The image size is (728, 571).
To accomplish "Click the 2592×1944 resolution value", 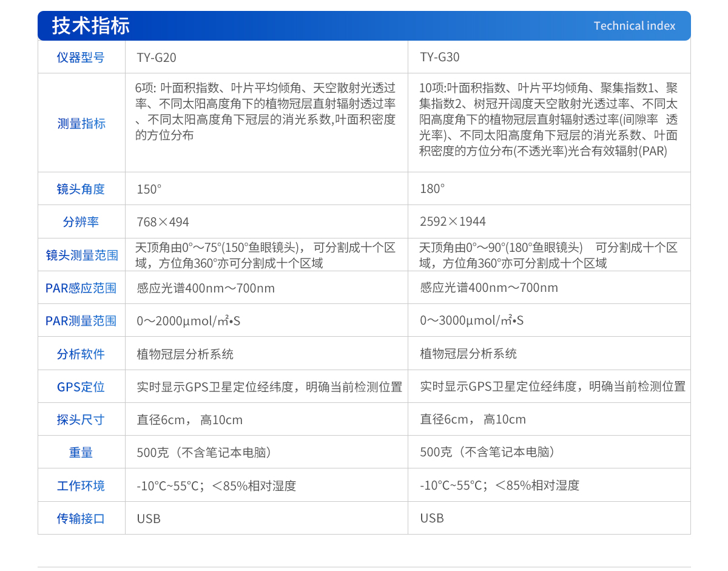I will point(452,222).
